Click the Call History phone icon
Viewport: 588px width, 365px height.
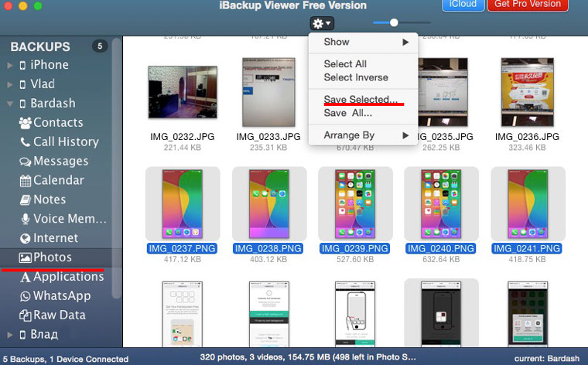tap(26, 142)
